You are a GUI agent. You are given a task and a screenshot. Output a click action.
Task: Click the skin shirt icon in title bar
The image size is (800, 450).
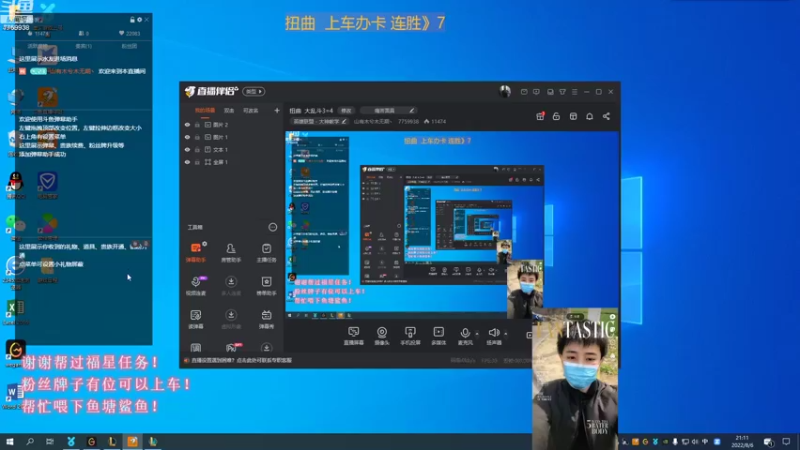click(562, 92)
